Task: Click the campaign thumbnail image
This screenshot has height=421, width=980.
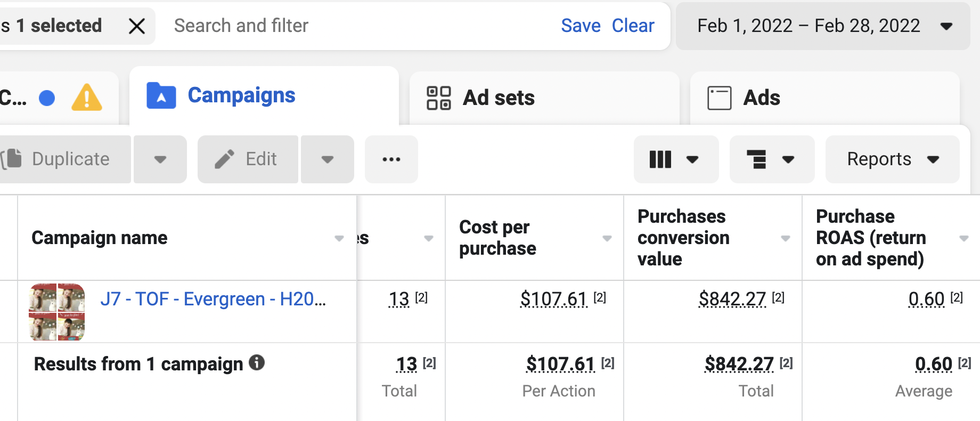Action: point(57,312)
